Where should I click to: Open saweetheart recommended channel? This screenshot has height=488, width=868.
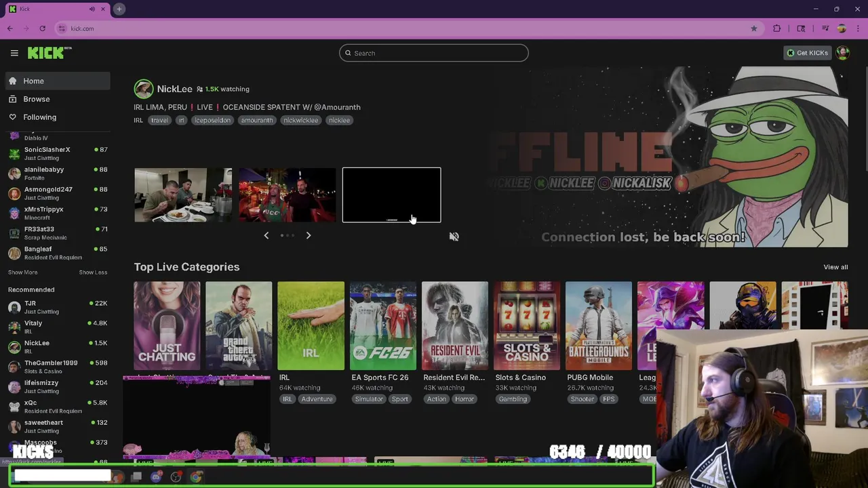[x=58, y=426]
